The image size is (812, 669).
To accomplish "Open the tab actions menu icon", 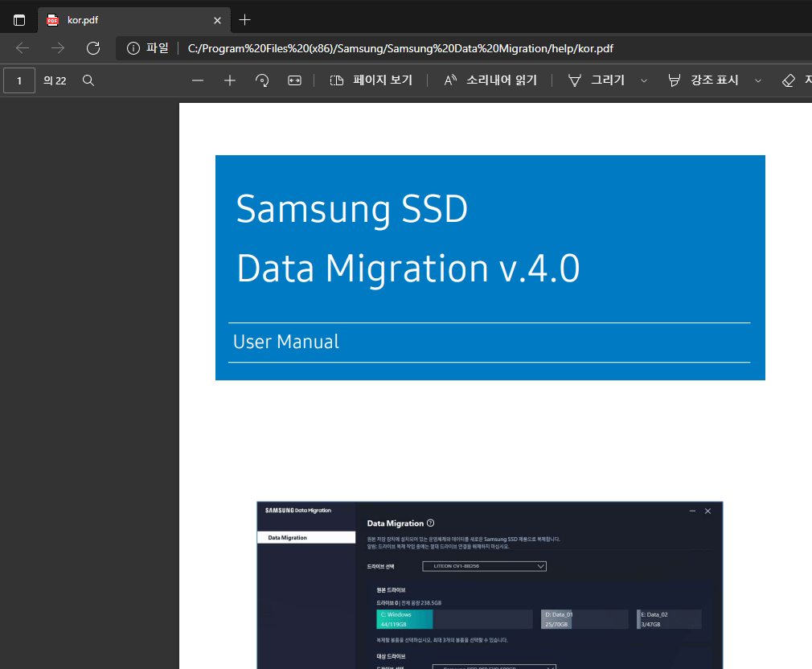I will [19, 20].
